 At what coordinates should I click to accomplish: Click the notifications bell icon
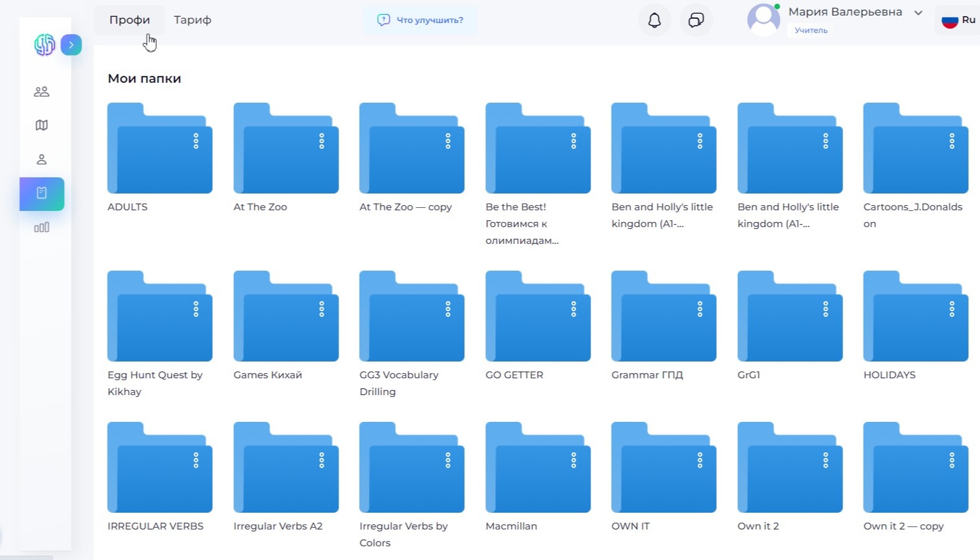click(654, 20)
